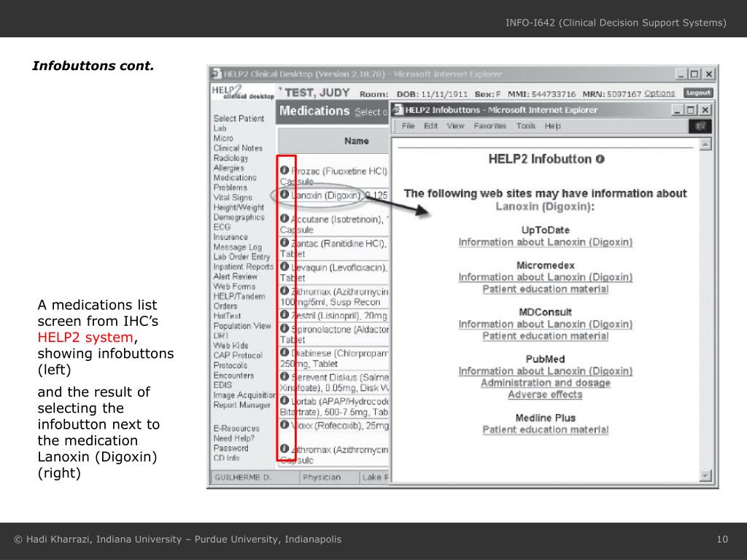Click the Internet Explorer logo in Infobuttons toolbar
This screenshot has height=560, width=747.
[700, 126]
